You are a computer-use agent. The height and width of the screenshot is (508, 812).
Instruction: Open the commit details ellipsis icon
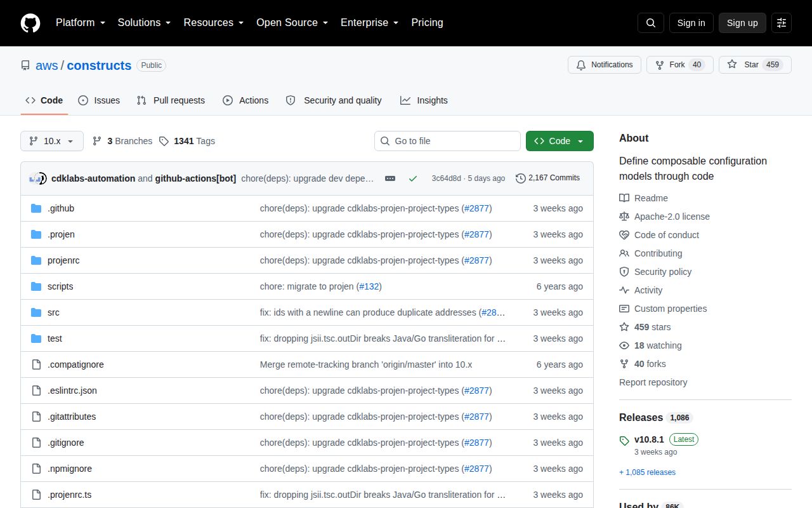pyautogui.click(x=390, y=178)
